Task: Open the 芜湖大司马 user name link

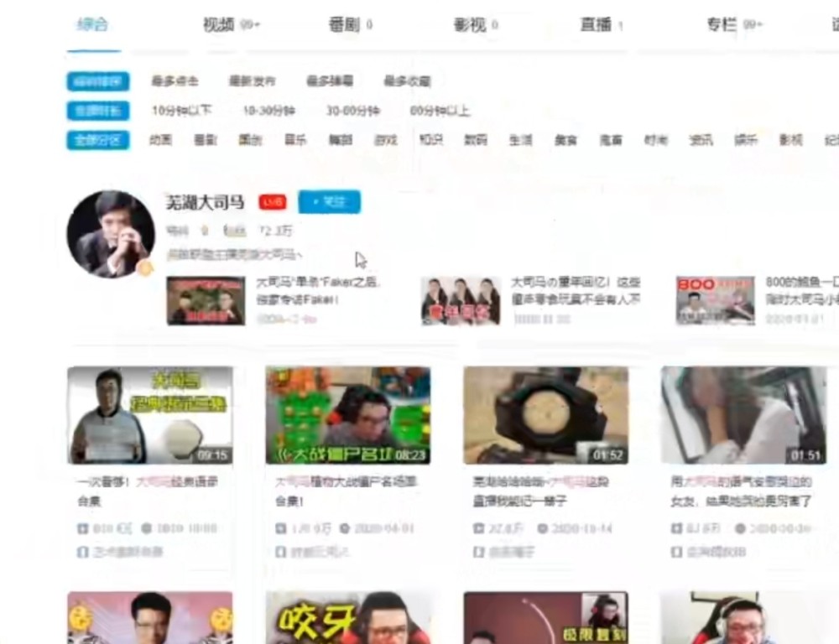Action: pyautogui.click(x=205, y=202)
